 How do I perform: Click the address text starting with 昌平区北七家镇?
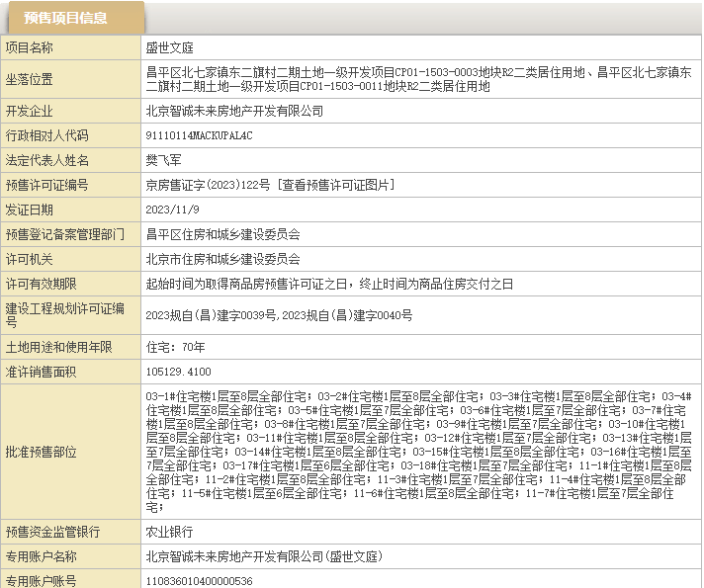[x=417, y=79]
